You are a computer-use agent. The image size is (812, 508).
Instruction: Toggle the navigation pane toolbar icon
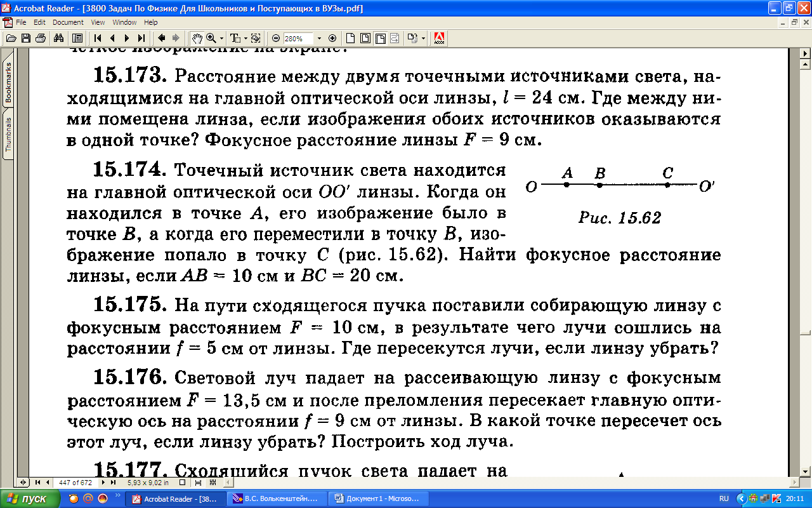[x=77, y=38]
